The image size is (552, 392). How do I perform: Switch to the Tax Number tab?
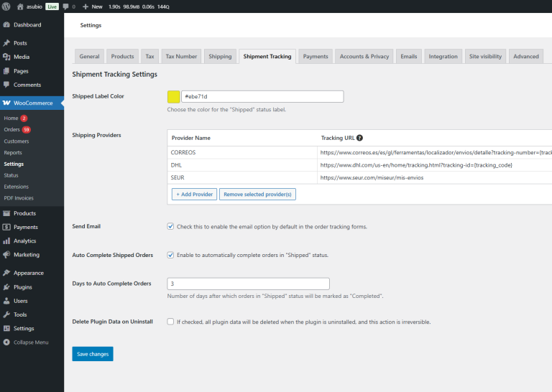[181, 56]
